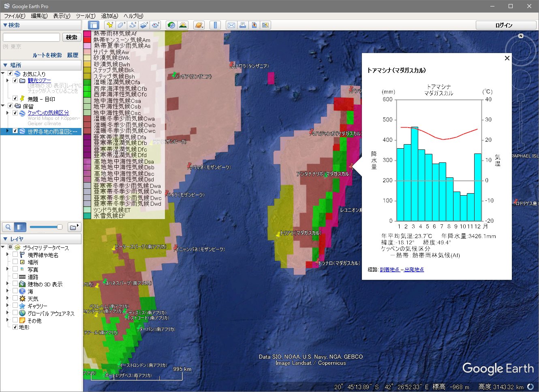Click the 検索 search button
Viewport: 539px width, 392px height.
tap(72, 37)
